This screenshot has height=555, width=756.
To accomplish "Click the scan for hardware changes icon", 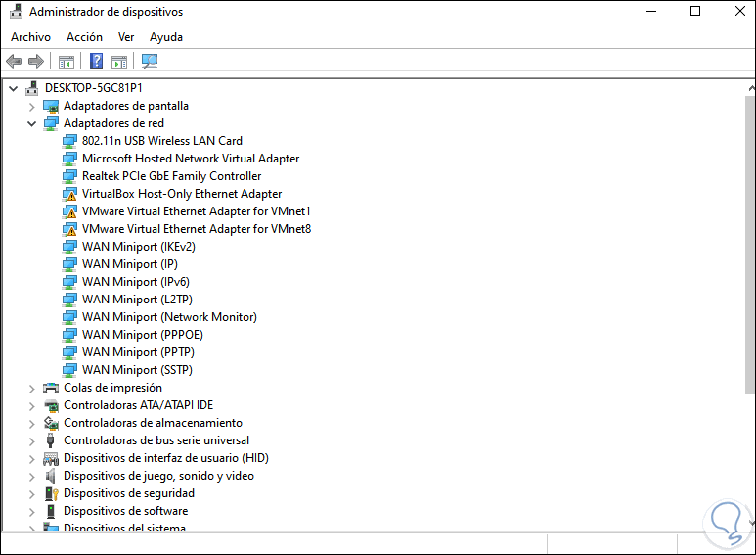I will tap(150, 61).
